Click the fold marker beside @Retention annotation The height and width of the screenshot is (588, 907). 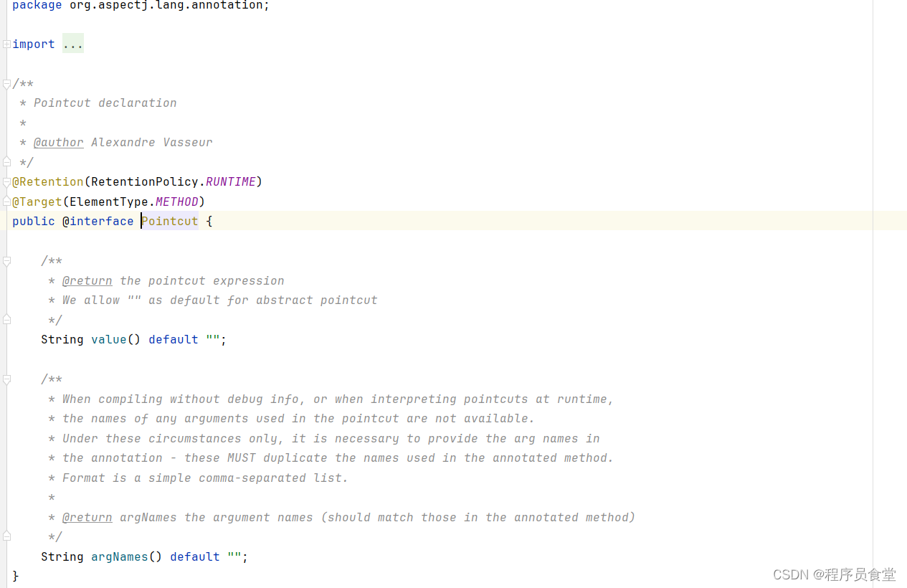click(6, 182)
